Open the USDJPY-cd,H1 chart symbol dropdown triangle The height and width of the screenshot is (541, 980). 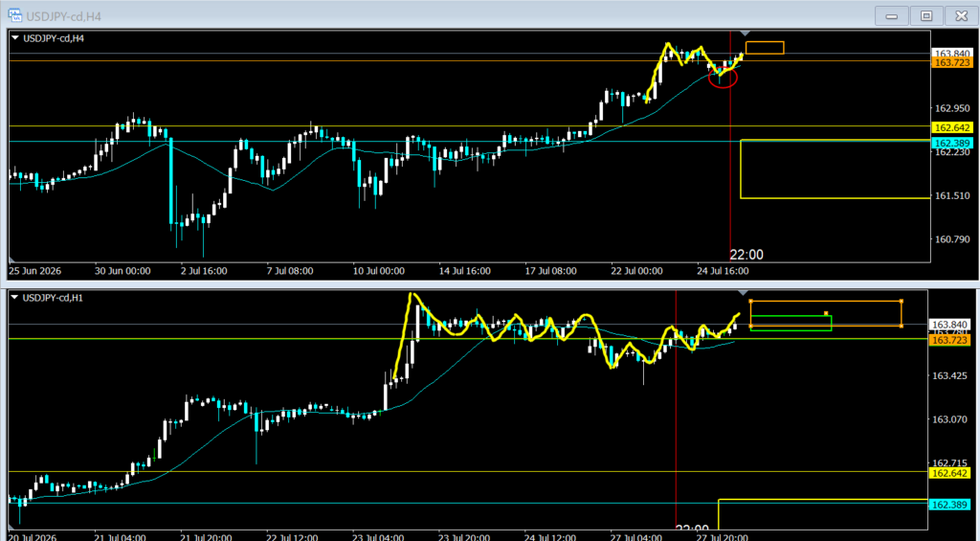[x=15, y=299]
